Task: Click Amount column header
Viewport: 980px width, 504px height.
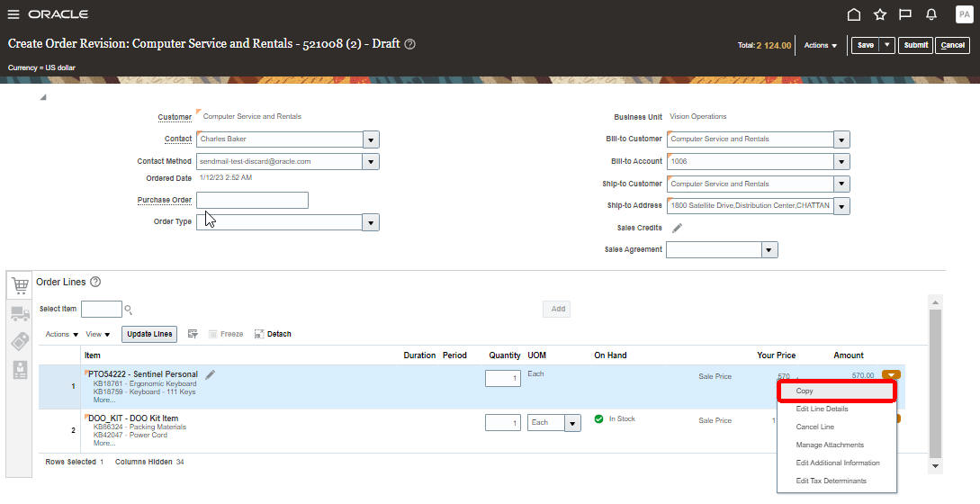Action: pos(848,355)
